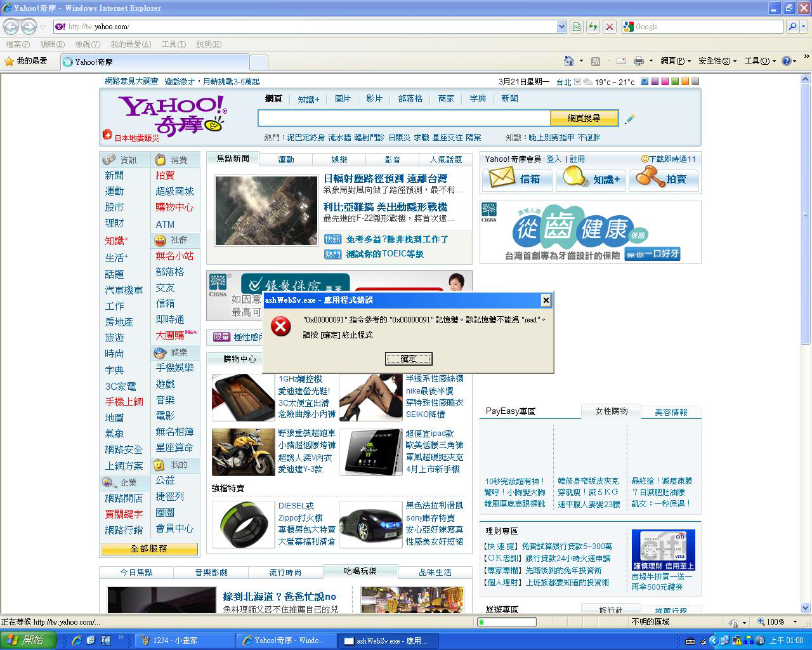Switch to 吃喝玩樂 tab

point(360,571)
